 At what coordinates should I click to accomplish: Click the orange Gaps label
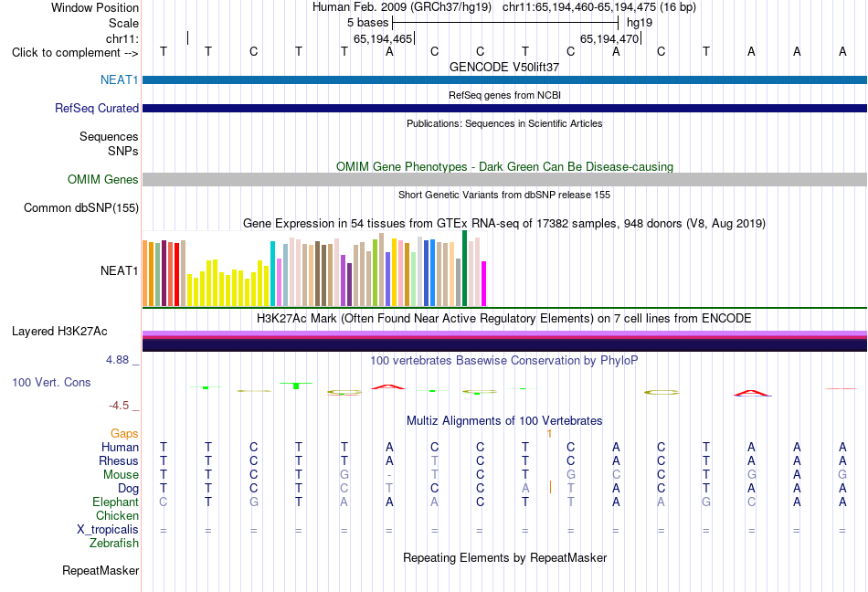[x=124, y=434]
